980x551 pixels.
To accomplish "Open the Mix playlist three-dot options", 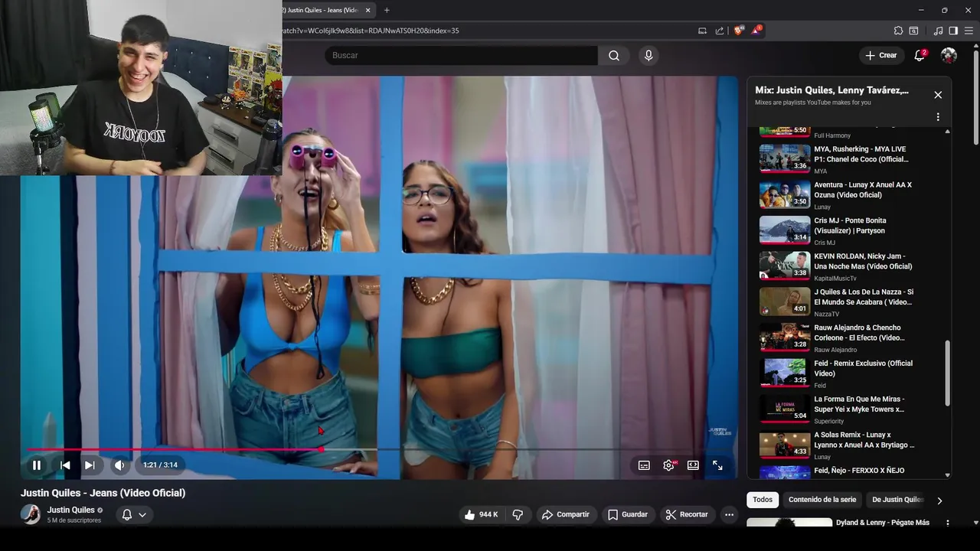I will tap(938, 117).
